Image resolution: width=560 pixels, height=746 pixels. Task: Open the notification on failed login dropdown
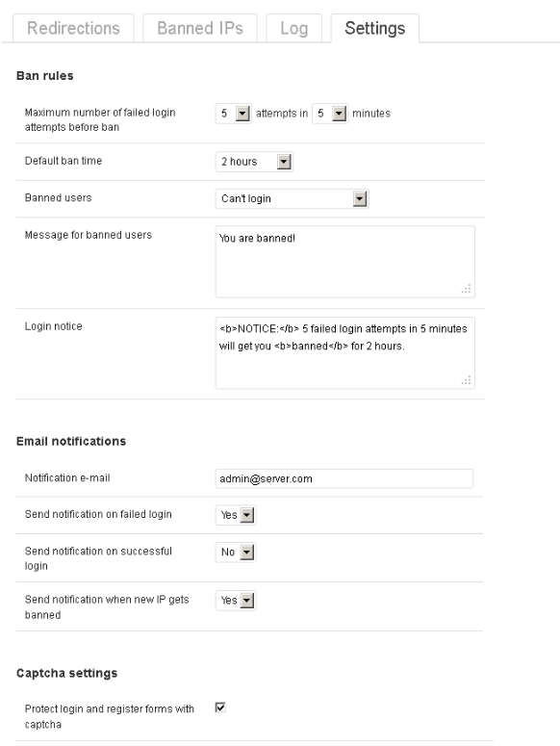[x=236, y=515]
